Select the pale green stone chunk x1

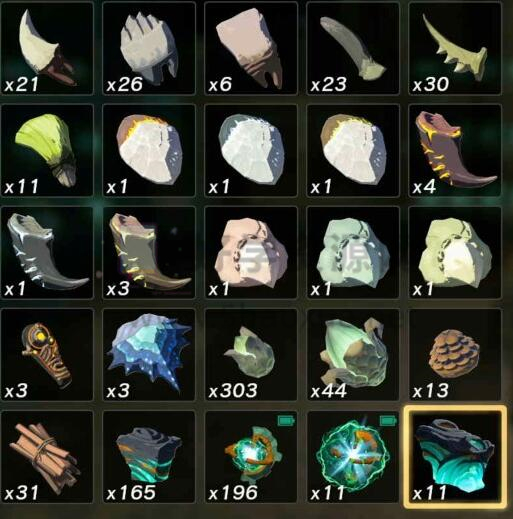point(353,252)
